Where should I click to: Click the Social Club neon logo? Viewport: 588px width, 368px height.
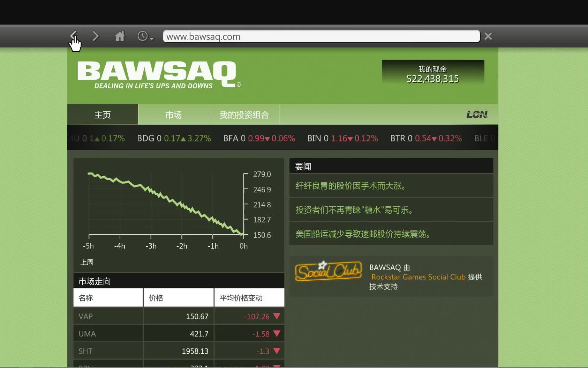click(x=328, y=271)
